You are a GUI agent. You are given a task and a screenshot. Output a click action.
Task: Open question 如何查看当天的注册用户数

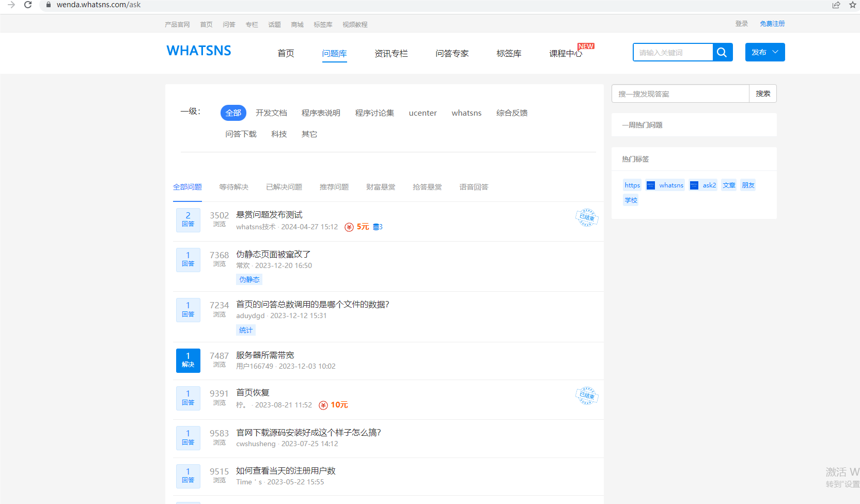tap(286, 470)
